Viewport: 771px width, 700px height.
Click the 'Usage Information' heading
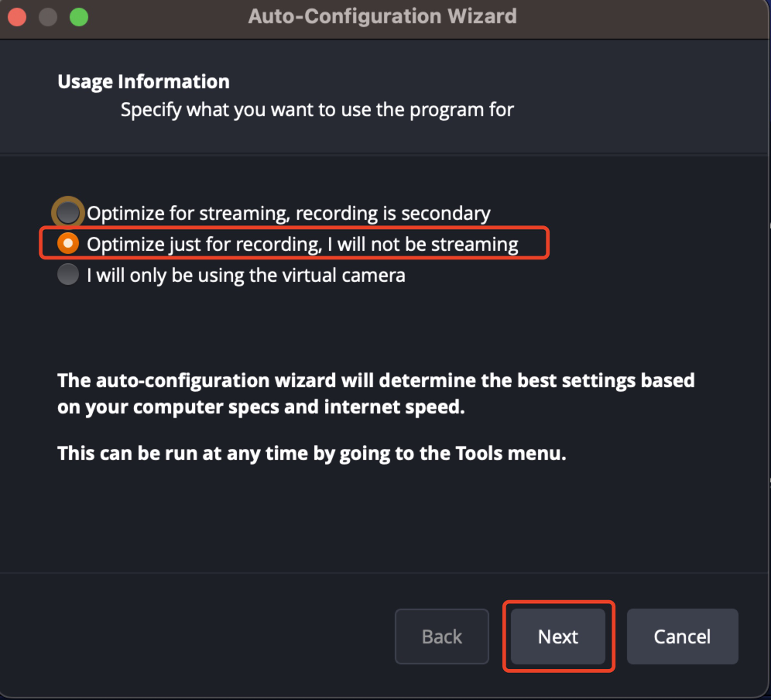pyautogui.click(x=143, y=82)
